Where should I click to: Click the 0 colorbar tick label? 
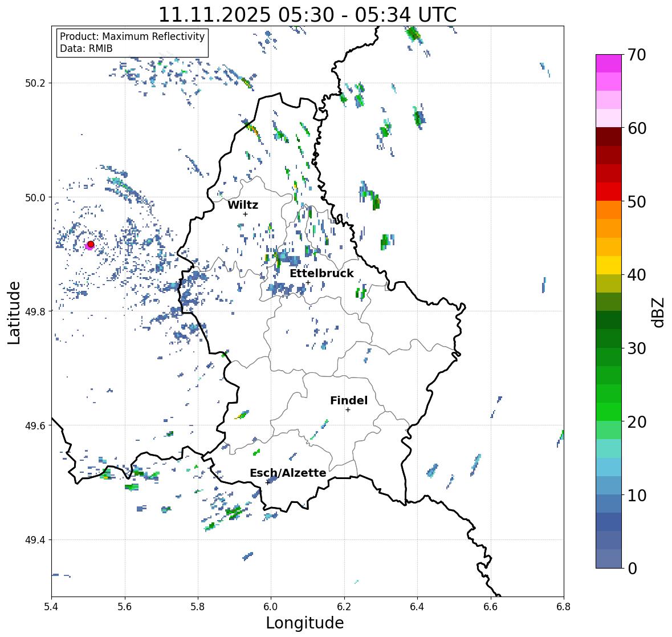(x=632, y=569)
